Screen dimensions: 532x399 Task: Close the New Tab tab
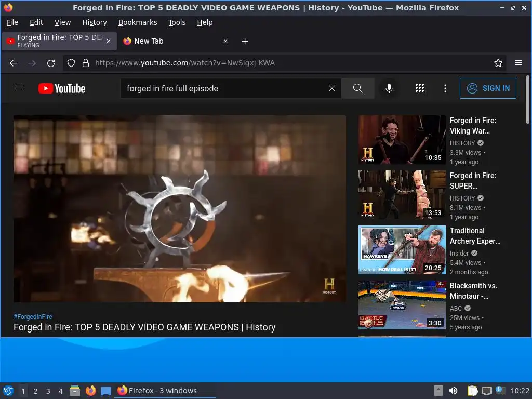coord(225,42)
